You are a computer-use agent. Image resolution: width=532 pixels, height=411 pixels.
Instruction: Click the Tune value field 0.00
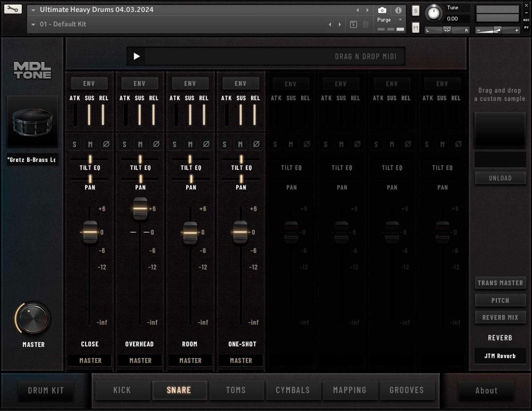coord(458,19)
